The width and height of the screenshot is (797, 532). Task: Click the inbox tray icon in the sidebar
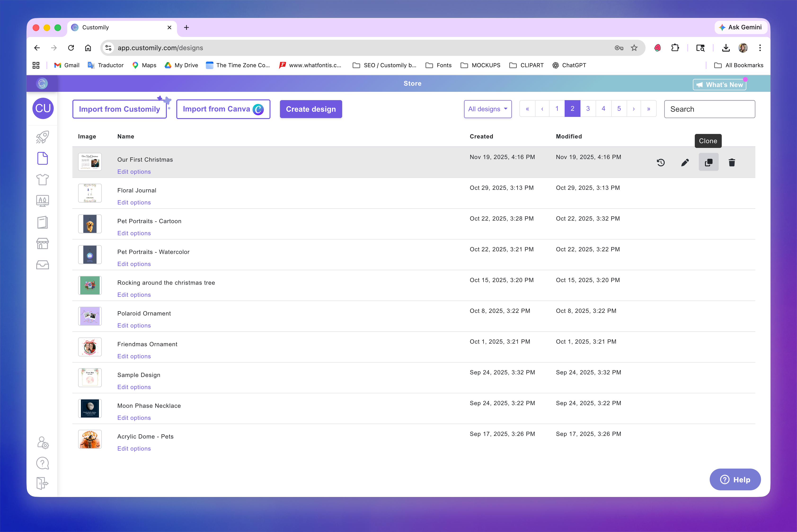coord(42,265)
